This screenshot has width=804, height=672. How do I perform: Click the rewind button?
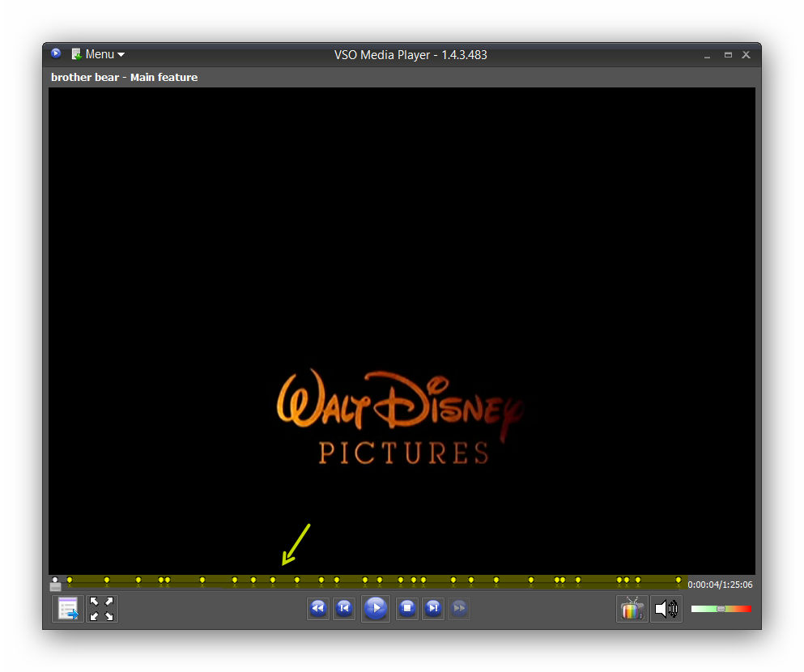[318, 608]
